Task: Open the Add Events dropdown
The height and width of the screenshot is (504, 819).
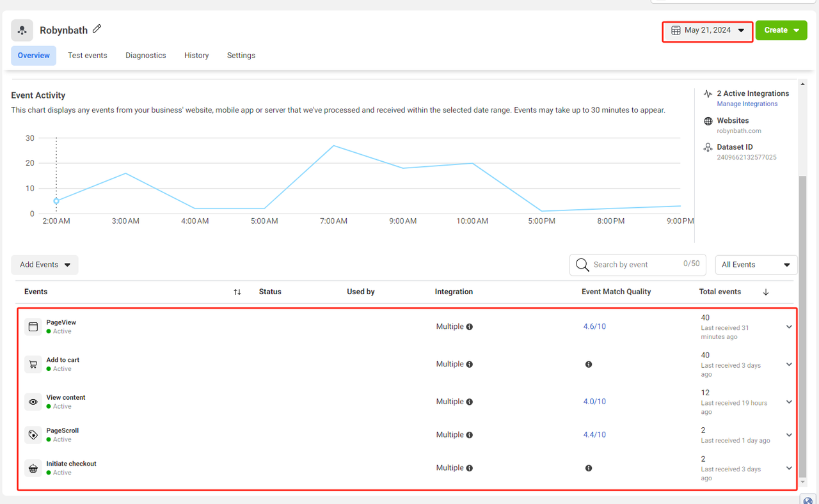Action: click(x=45, y=265)
